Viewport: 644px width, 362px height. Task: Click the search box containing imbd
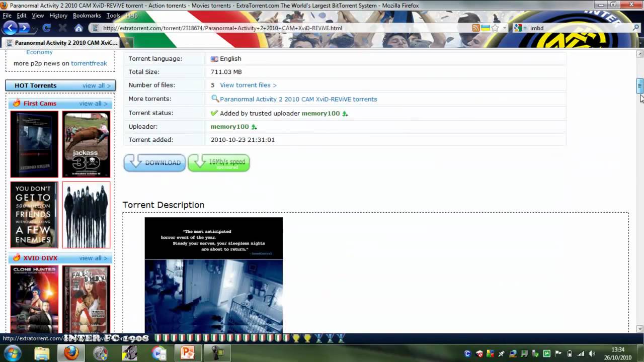tap(576, 28)
